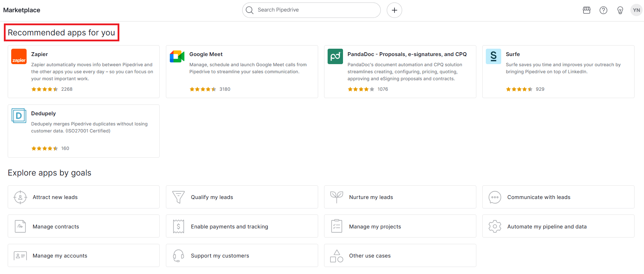
Task: Click the PandaDoc app logo
Action: click(335, 56)
